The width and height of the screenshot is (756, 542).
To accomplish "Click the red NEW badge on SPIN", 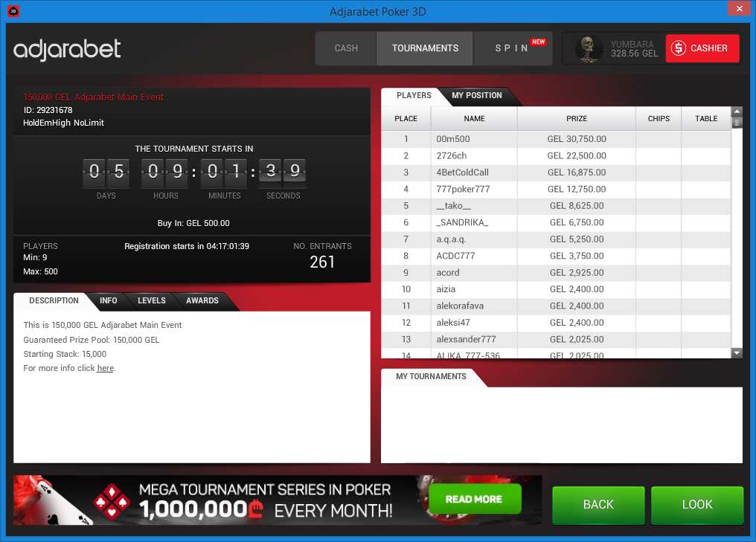I will [x=538, y=42].
